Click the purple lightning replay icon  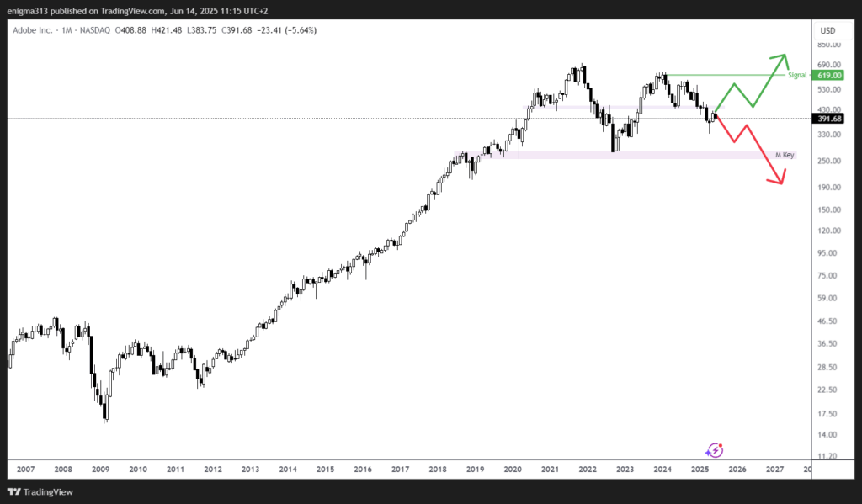pyautogui.click(x=714, y=451)
